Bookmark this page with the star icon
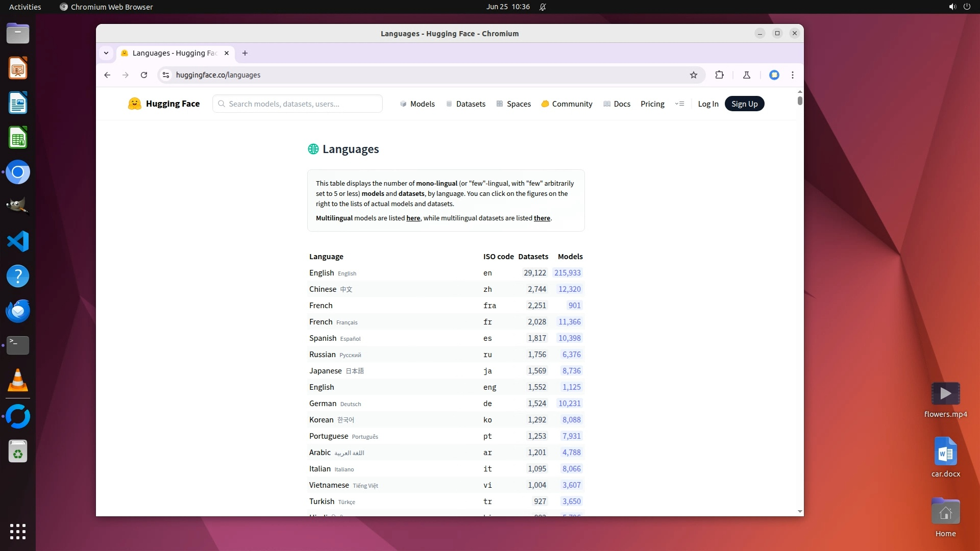 click(x=693, y=75)
